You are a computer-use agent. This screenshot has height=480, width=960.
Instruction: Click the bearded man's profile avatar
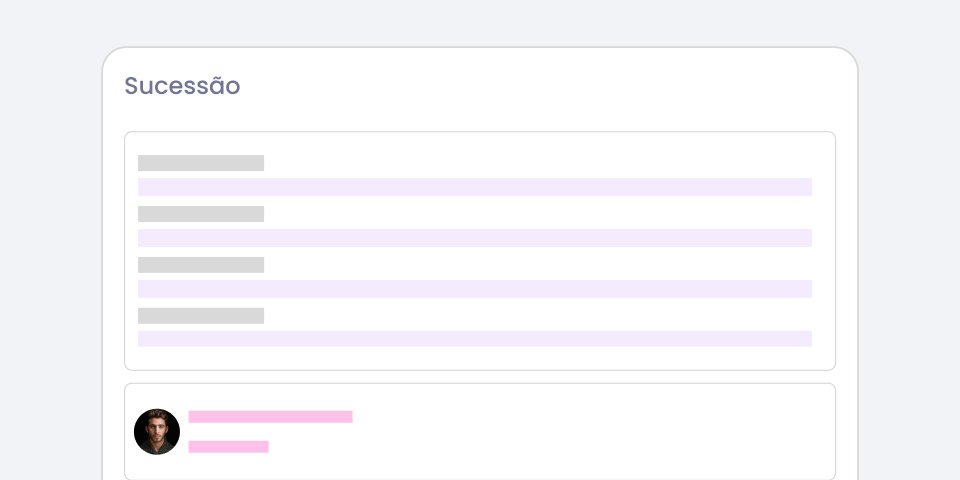[x=157, y=432]
